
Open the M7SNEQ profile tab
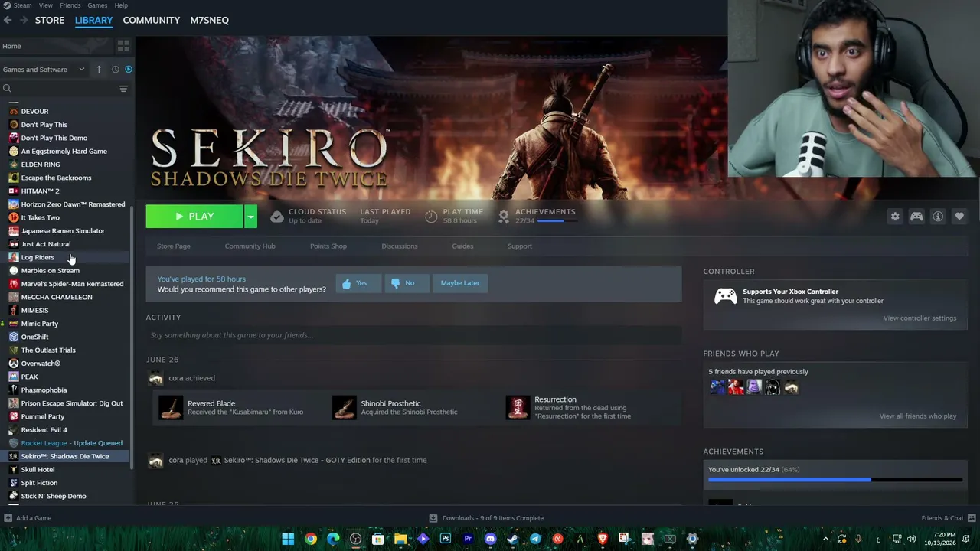pos(210,20)
